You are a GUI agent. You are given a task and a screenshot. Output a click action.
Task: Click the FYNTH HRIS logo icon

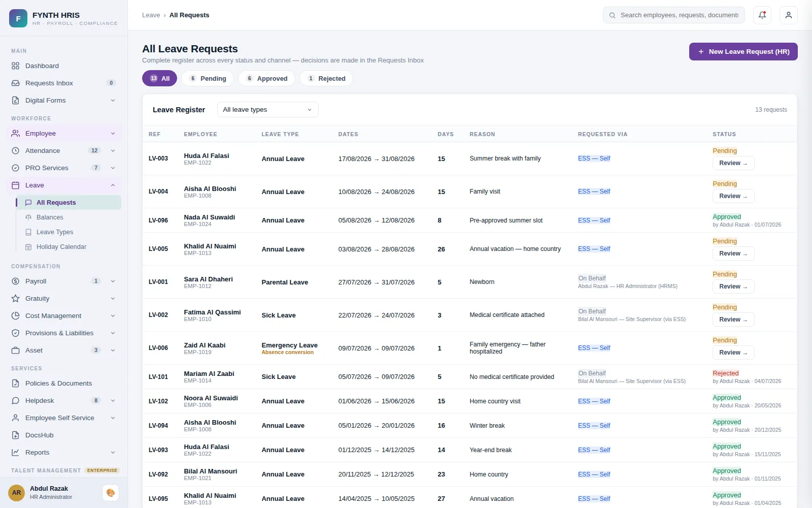click(18, 18)
